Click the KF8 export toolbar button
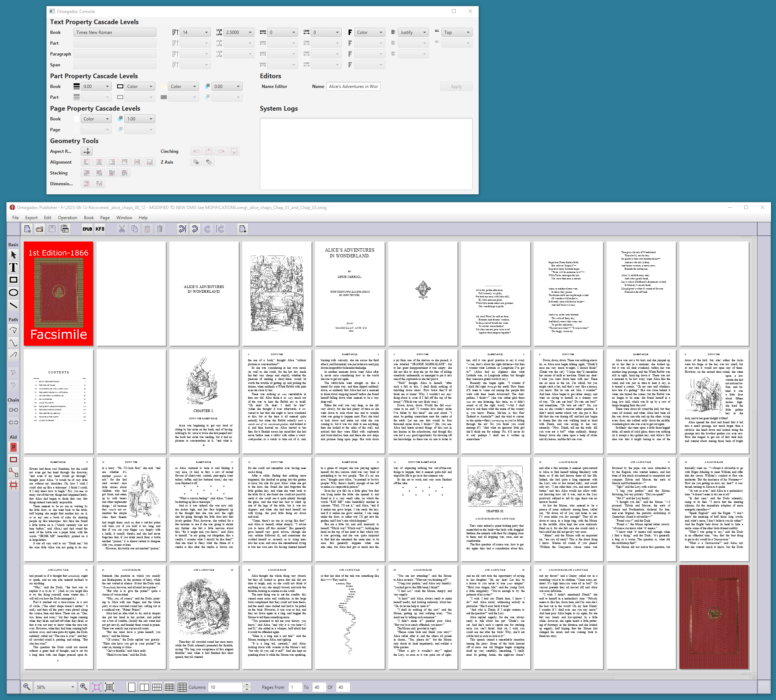Image resolution: width=776 pixels, height=700 pixels. point(100,229)
